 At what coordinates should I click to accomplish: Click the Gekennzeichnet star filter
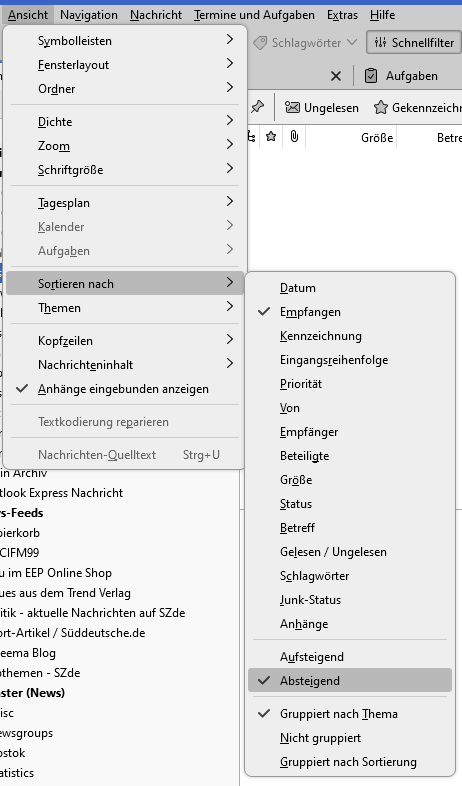coord(417,107)
